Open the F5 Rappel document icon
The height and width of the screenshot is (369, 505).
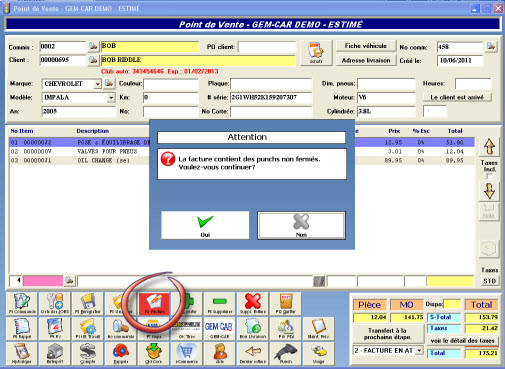point(22,329)
